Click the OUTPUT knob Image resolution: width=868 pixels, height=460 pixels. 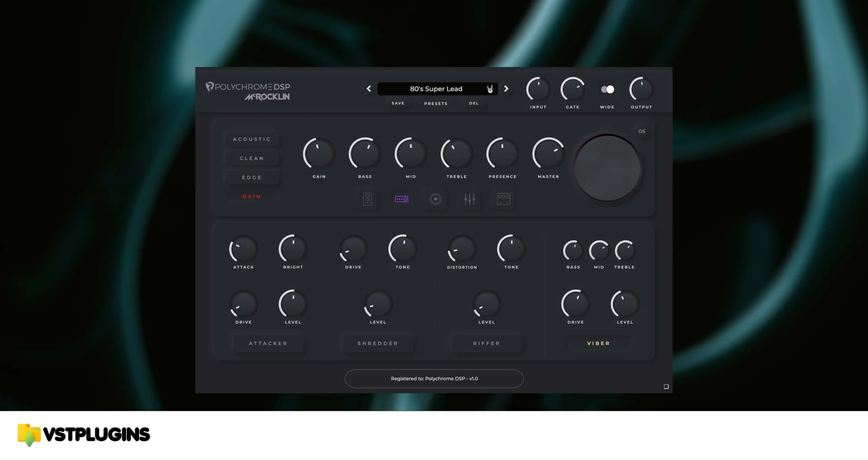tap(642, 89)
